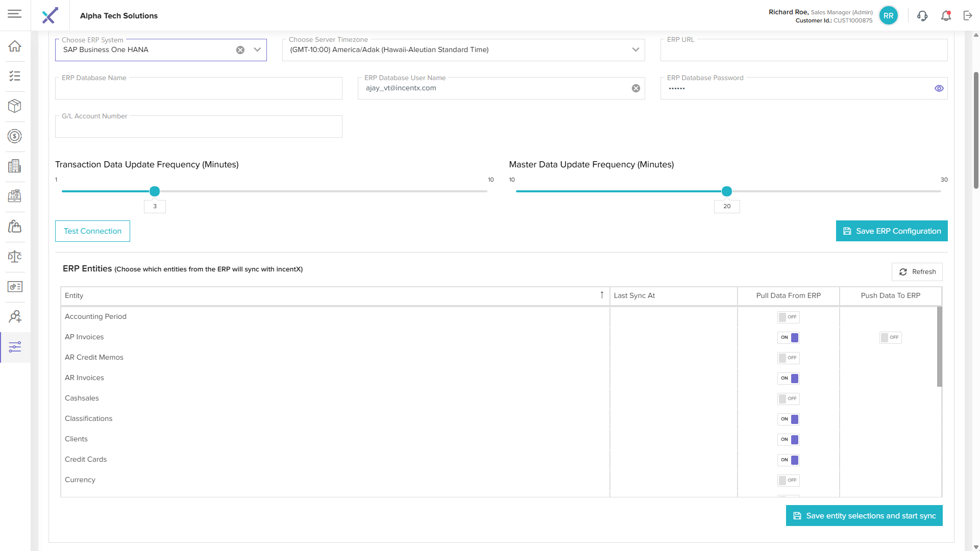
Task: Click the Test Connection button
Action: [x=92, y=231]
